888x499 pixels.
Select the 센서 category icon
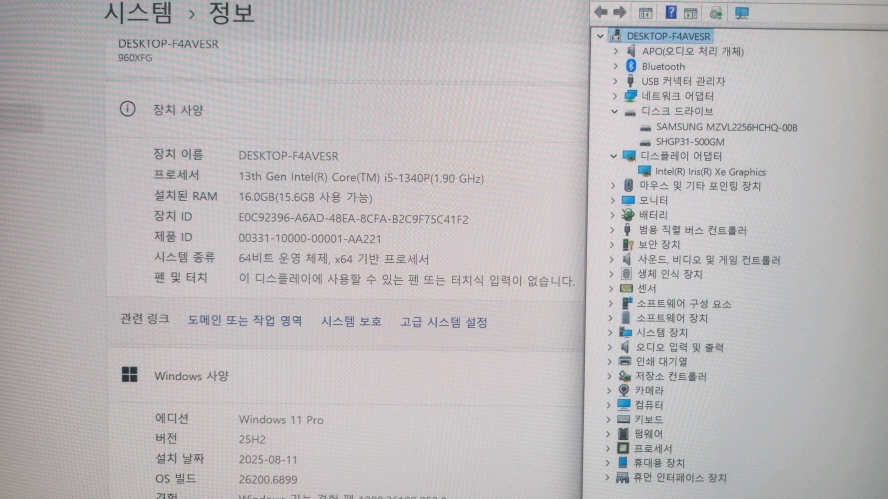coord(626,288)
